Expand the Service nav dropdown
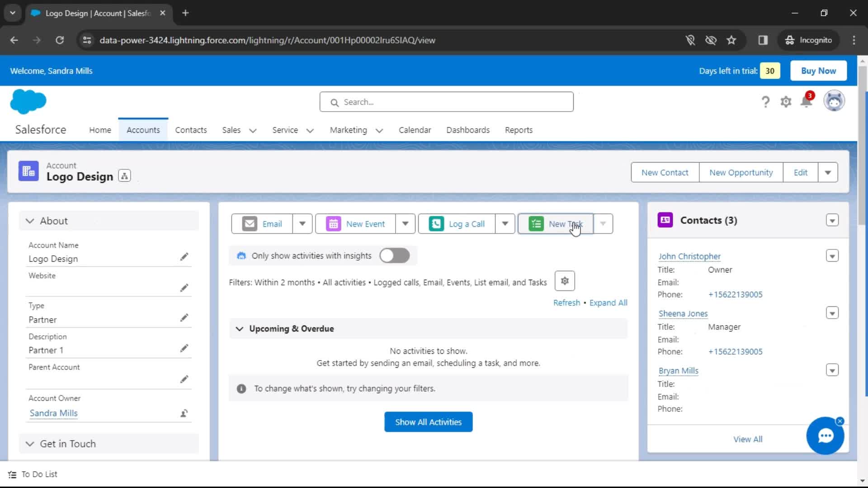 310,131
